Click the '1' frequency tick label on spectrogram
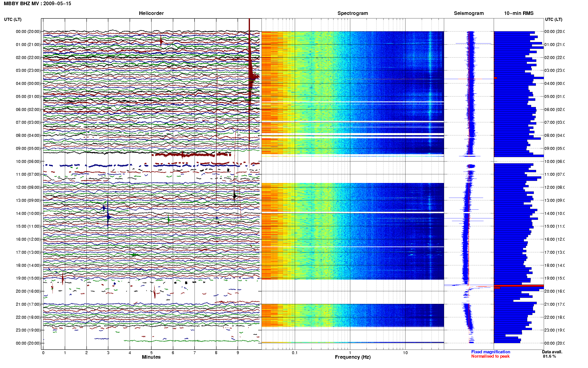The height and width of the screenshot is (368, 588). [x=350, y=353]
